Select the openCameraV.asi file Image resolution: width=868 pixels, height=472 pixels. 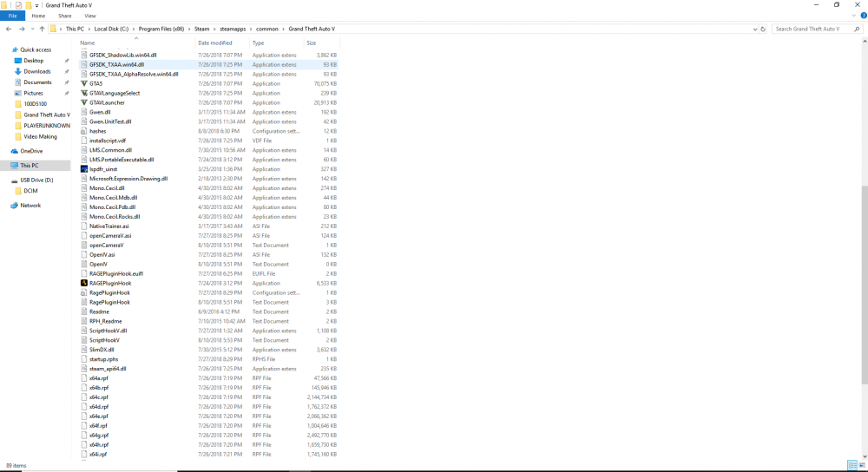[x=110, y=236]
